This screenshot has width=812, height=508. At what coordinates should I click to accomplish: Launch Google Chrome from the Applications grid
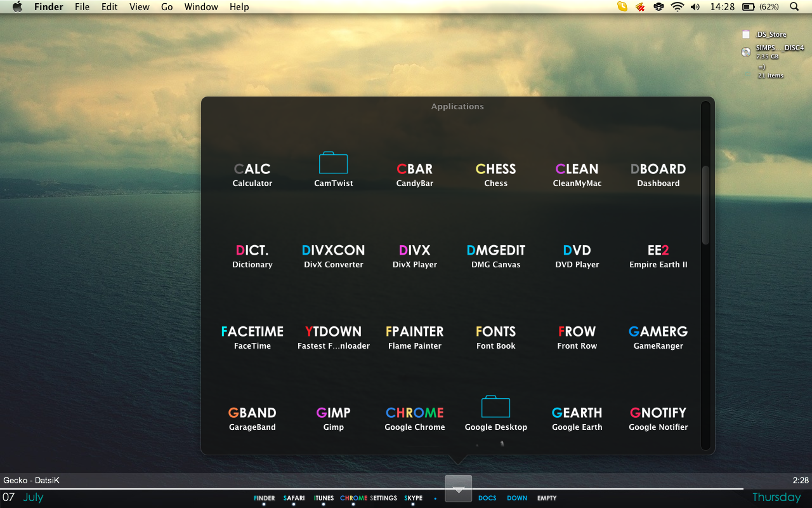click(414, 418)
